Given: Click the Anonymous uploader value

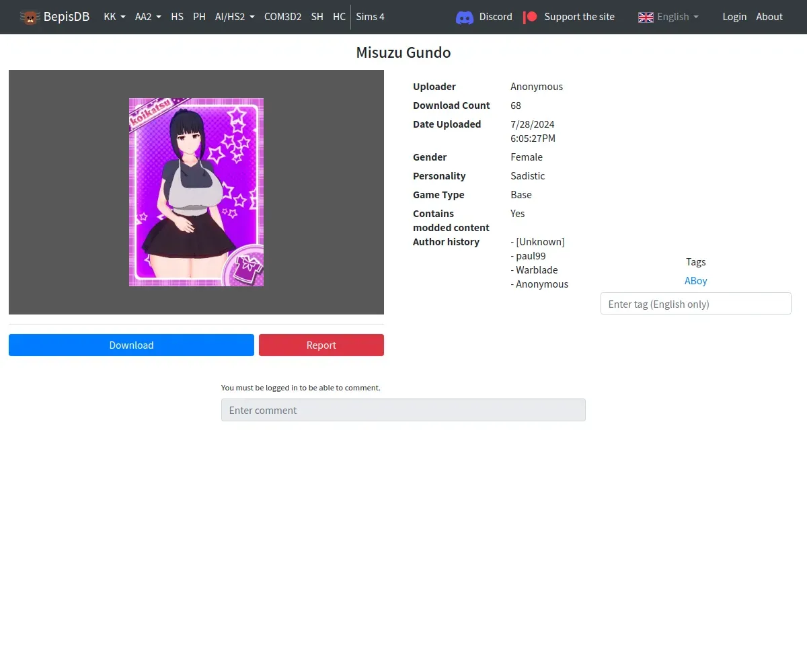Looking at the screenshot, I should 537,87.
